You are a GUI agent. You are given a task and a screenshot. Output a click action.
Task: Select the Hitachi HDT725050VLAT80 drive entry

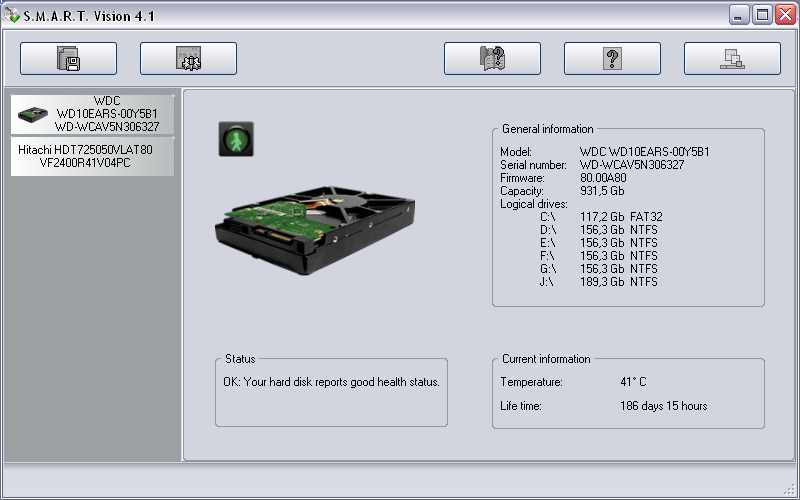92,156
